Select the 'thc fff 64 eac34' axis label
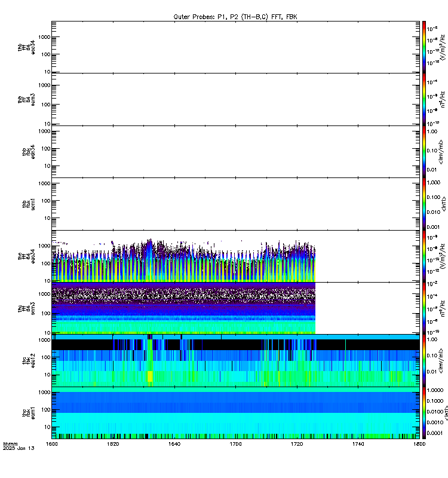Image resolution: width=448 pixels, height=478 pixels. click(x=26, y=256)
